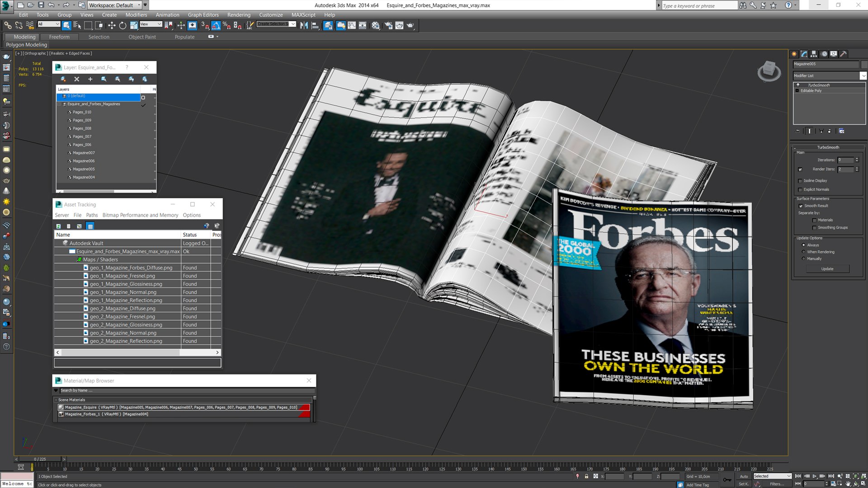Switch to the Freeform ribbon tab
This screenshot has width=868, height=488.
click(x=59, y=37)
